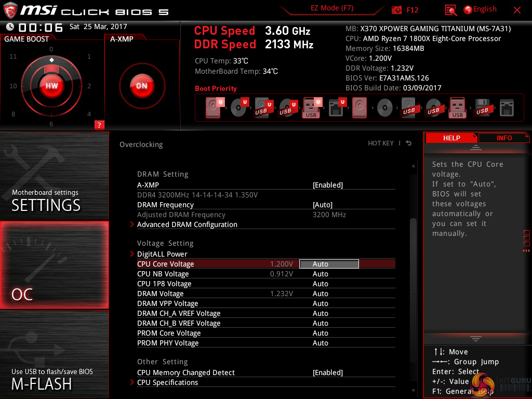This screenshot has width=532, height=399.
Task: Select the USB floppy boot device
Action: pos(482,108)
